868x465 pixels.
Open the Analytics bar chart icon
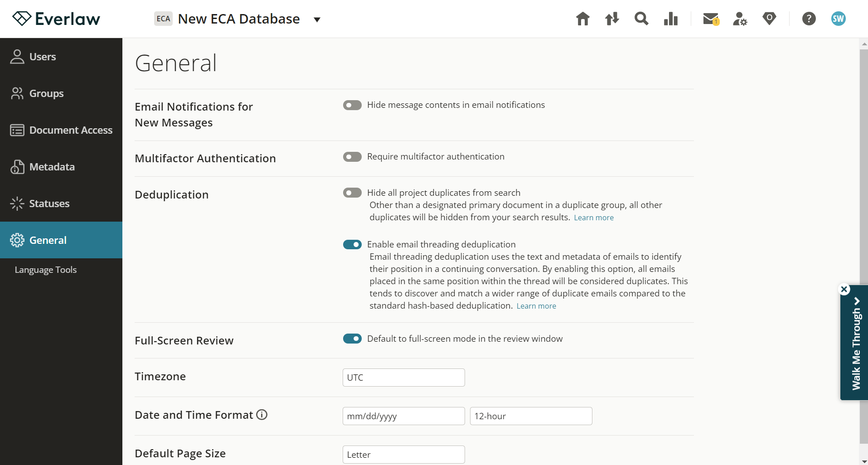tap(671, 19)
